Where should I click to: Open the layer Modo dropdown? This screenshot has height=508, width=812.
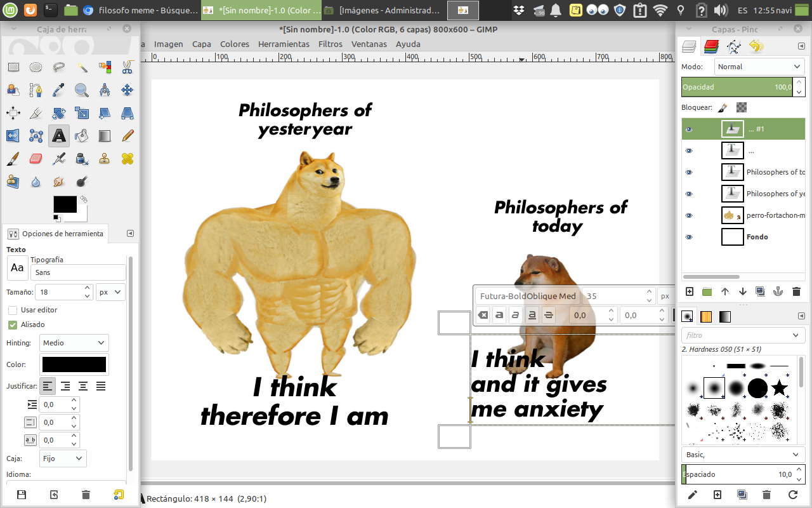pyautogui.click(x=759, y=67)
